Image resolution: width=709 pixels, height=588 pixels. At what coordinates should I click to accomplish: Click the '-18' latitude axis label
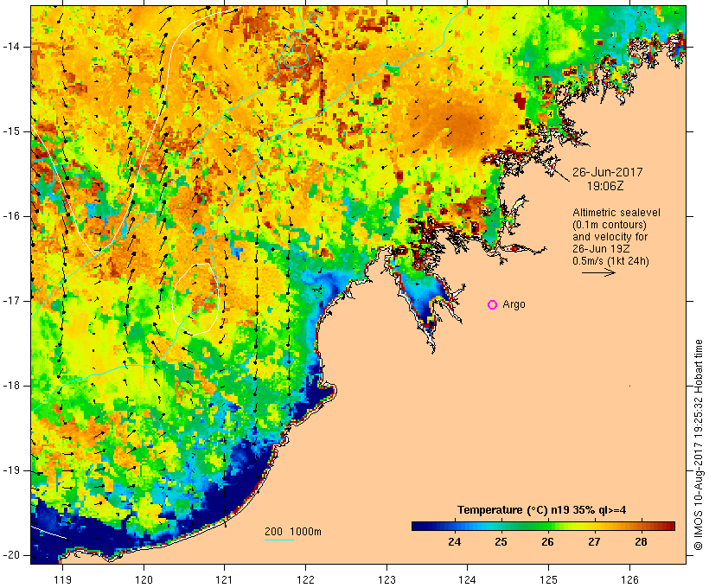point(10,386)
